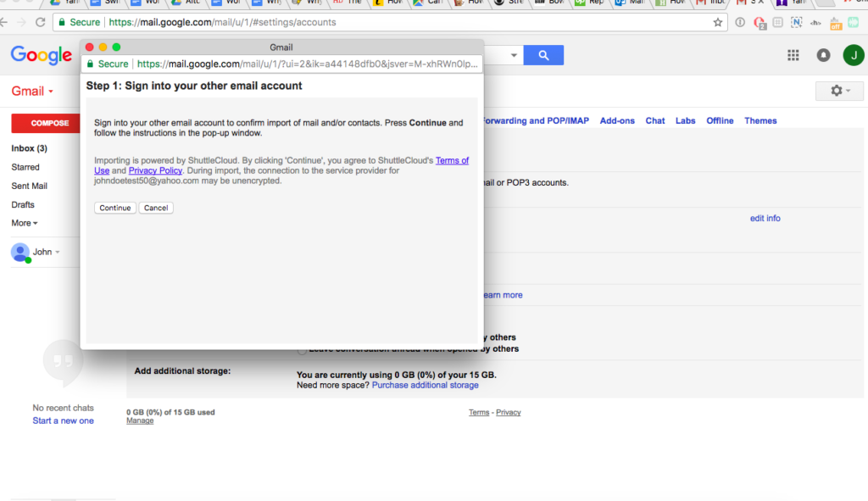This screenshot has height=501, width=868.
Task: Cancel the mail import dialog
Action: 156,208
